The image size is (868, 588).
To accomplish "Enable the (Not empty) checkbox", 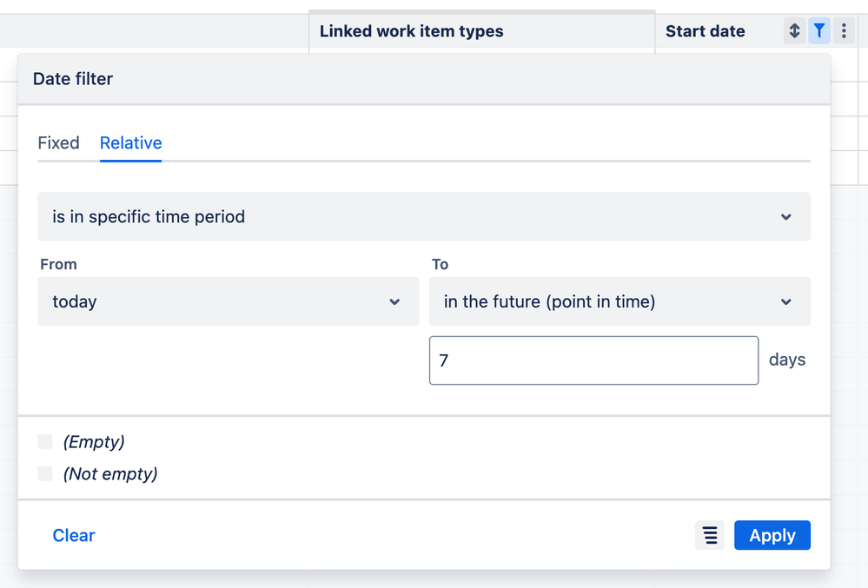I will pyautogui.click(x=44, y=473).
